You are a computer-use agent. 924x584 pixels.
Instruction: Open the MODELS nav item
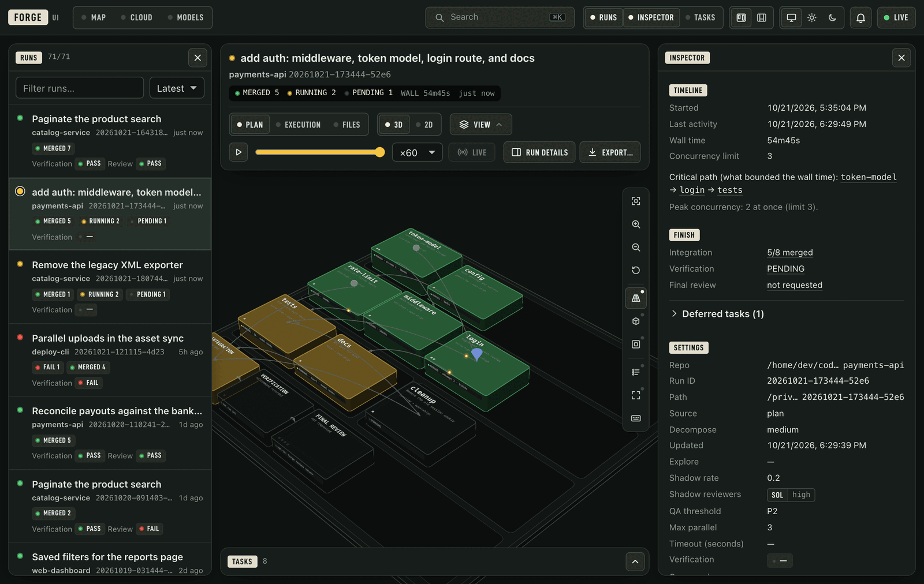coord(186,18)
